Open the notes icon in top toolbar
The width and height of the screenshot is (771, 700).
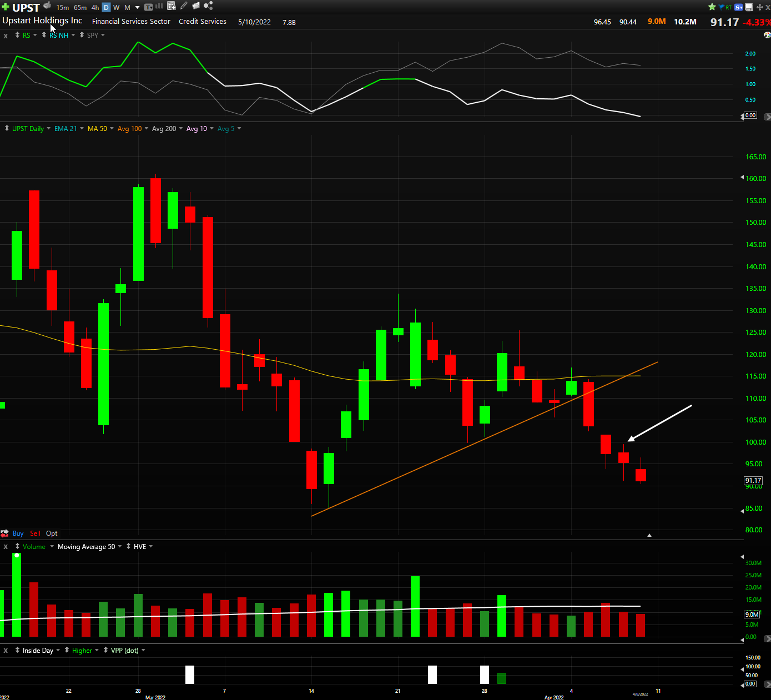point(195,6)
